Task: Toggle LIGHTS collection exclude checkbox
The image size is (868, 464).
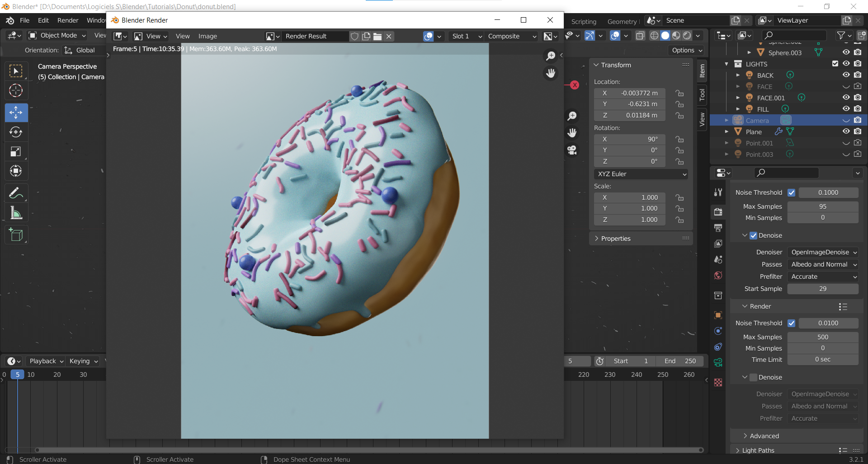Action: [835, 64]
